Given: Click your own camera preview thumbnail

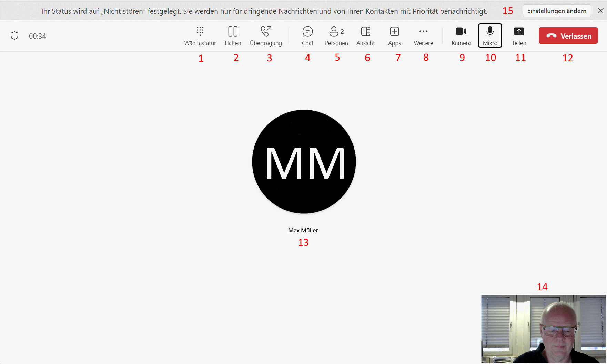Looking at the screenshot, I should click(543, 329).
